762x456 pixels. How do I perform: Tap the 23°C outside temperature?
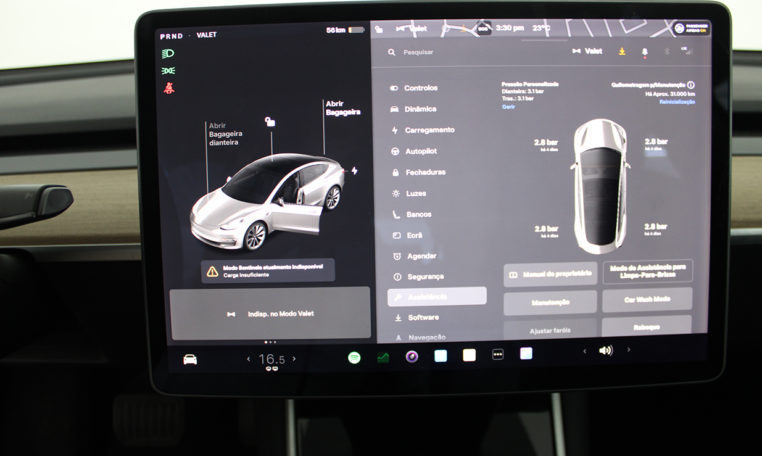541,28
